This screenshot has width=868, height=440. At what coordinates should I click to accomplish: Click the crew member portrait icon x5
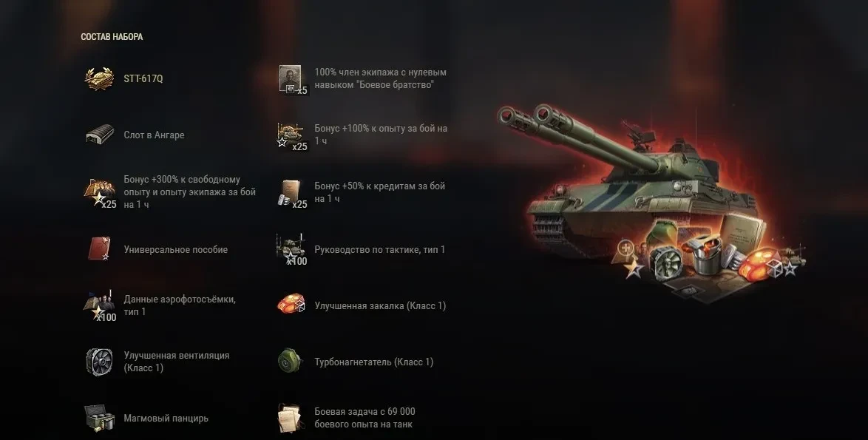pyautogui.click(x=292, y=79)
